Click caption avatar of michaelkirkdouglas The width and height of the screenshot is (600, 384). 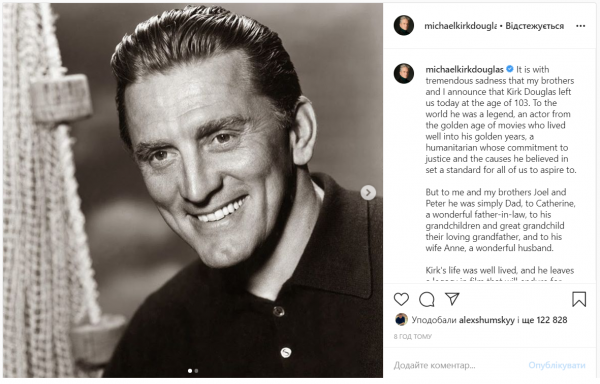pyautogui.click(x=404, y=73)
